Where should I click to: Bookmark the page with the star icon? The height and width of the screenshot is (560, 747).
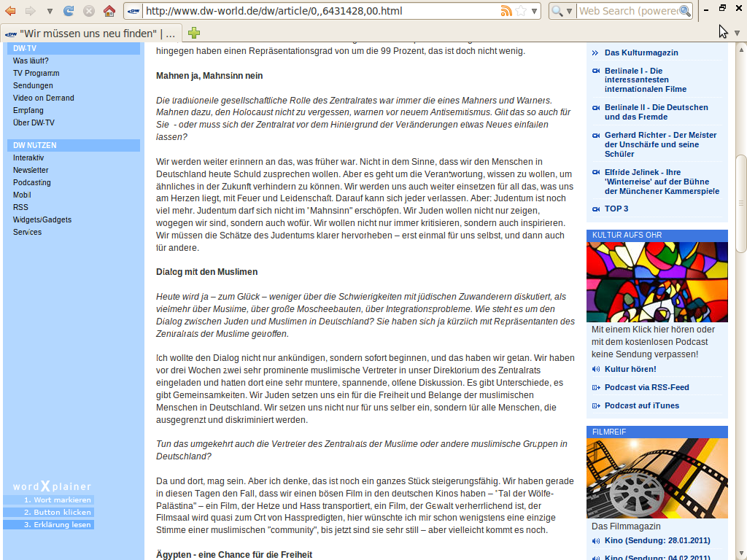click(521, 11)
